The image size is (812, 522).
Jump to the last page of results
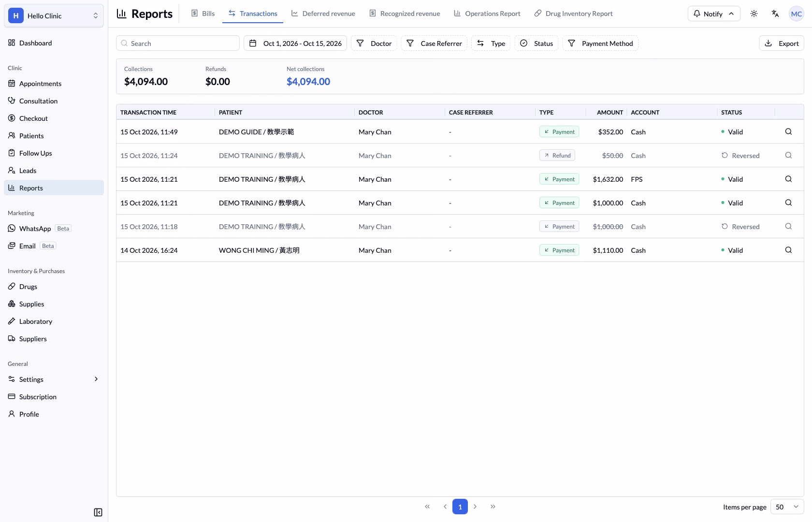493,507
